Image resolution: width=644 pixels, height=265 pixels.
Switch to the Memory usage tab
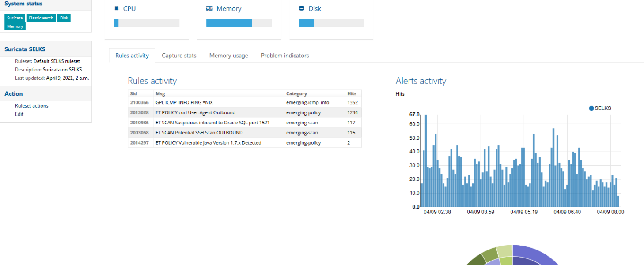[x=229, y=56]
